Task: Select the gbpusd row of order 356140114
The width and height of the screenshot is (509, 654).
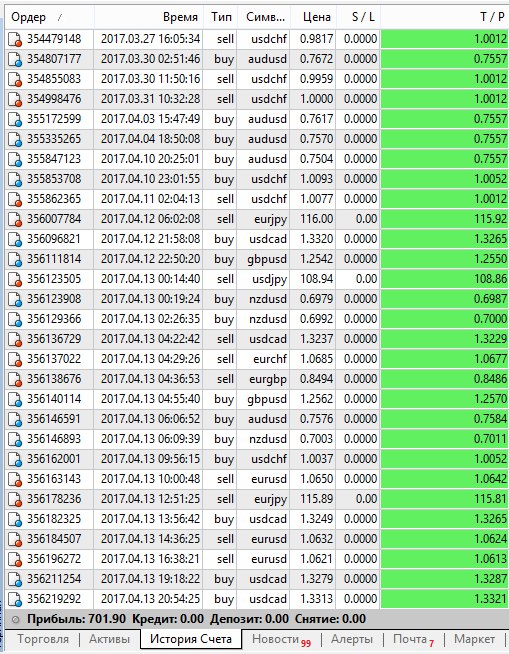Action: click(257, 399)
